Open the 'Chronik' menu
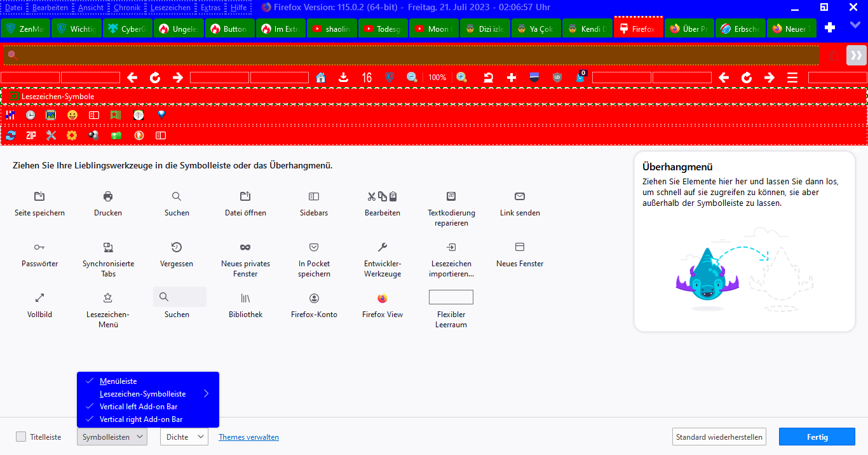 pyautogui.click(x=127, y=8)
